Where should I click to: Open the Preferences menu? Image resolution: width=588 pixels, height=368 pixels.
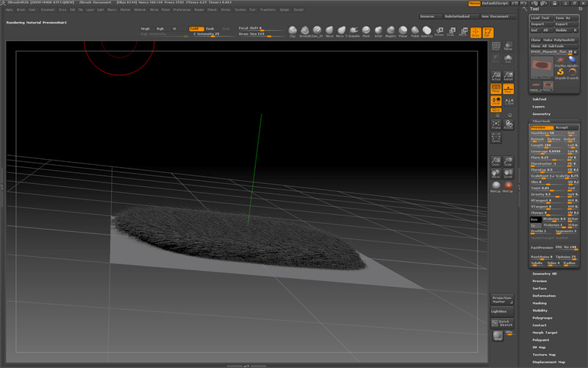click(x=182, y=10)
